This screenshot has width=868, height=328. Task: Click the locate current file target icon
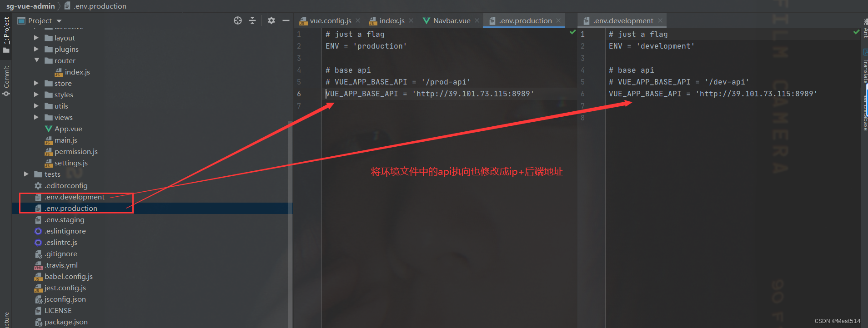point(238,20)
